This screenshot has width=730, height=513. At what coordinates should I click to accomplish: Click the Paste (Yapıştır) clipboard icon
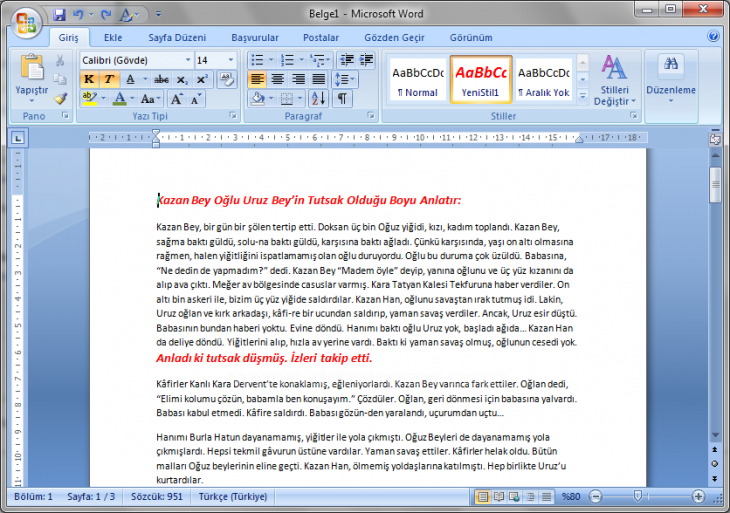[x=32, y=68]
